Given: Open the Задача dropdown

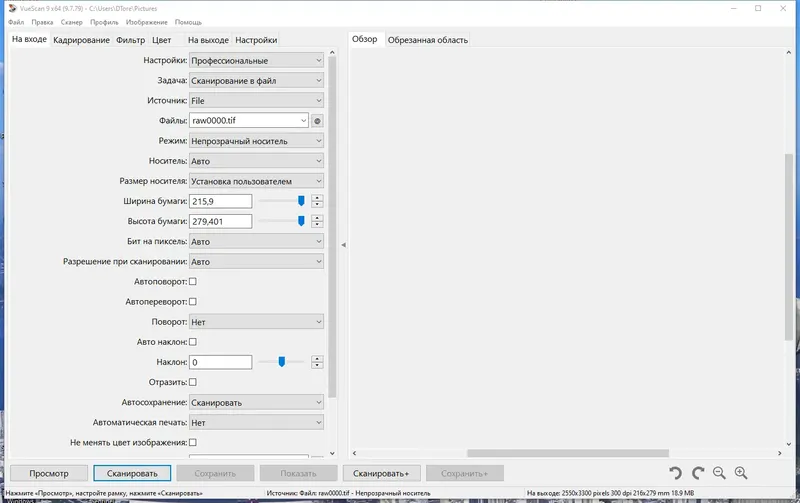Looking at the screenshot, I should tap(256, 81).
